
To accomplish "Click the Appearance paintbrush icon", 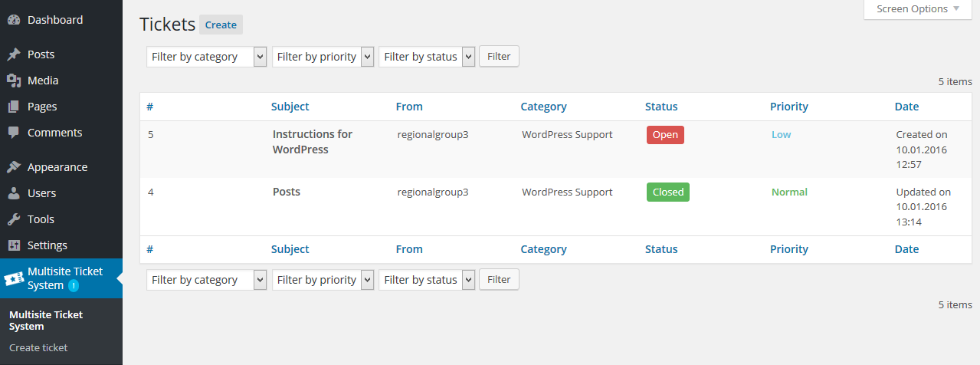I will [14, 167].
